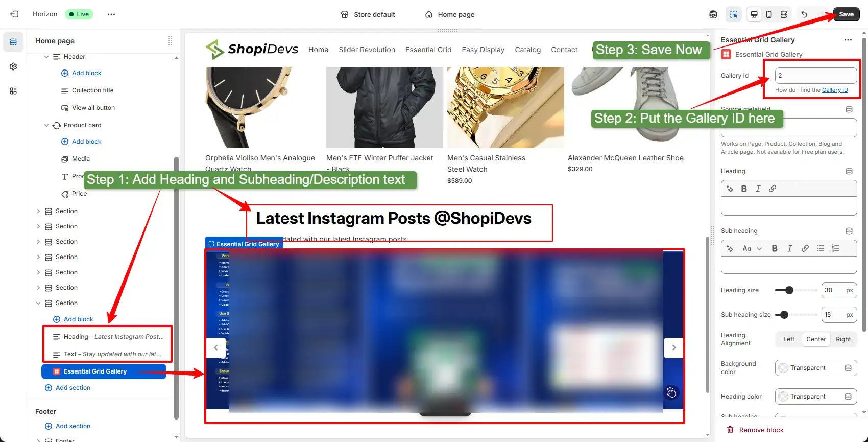868x442 pixels.
Task: Click the undo arrow icon
Action: 804,14
